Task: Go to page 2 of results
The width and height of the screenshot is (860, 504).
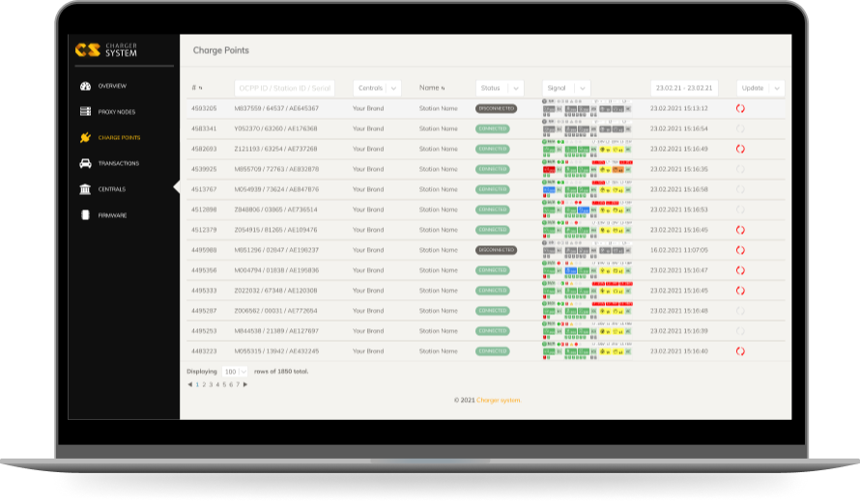Action: pyautogui.click(x=205, y=384)
